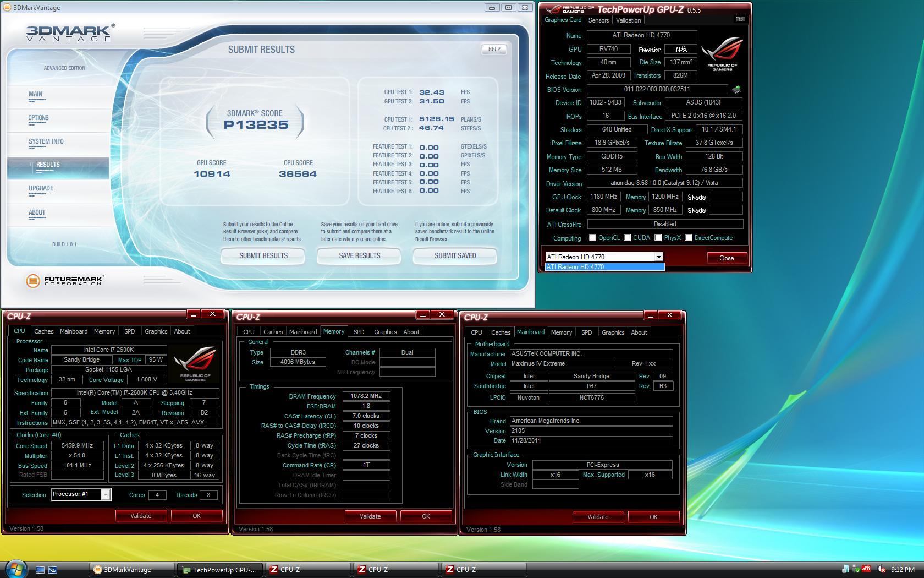Click the GPU-Z screenshot camera icon

(x=740, y=19)
